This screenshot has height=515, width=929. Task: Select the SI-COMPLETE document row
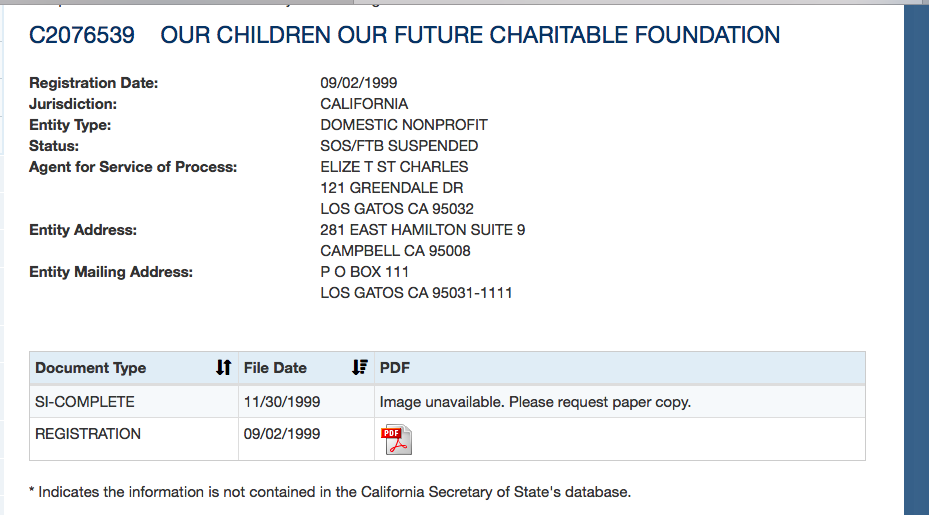pos(85,402)
